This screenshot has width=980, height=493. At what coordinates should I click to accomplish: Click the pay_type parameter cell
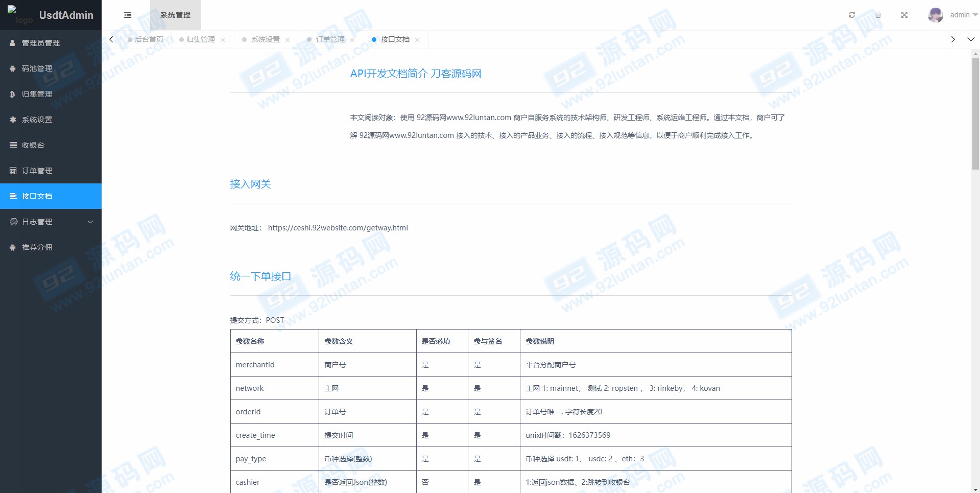pos(275,459)
